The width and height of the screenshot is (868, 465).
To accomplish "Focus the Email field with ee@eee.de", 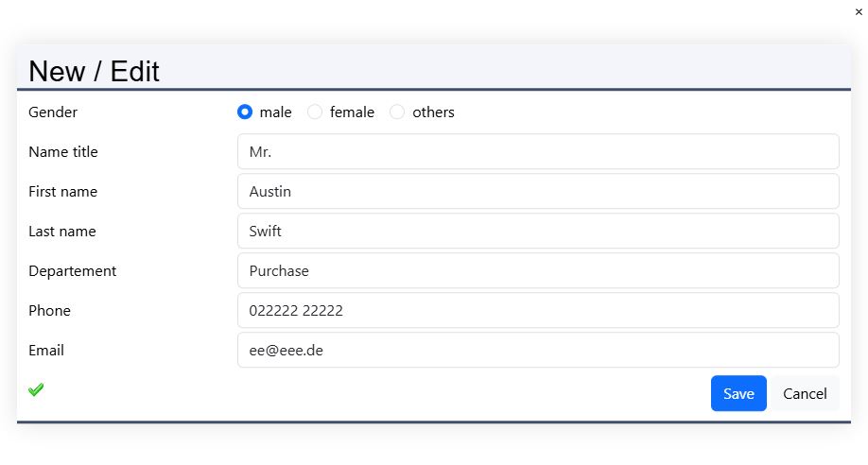I will click(537, 350).
